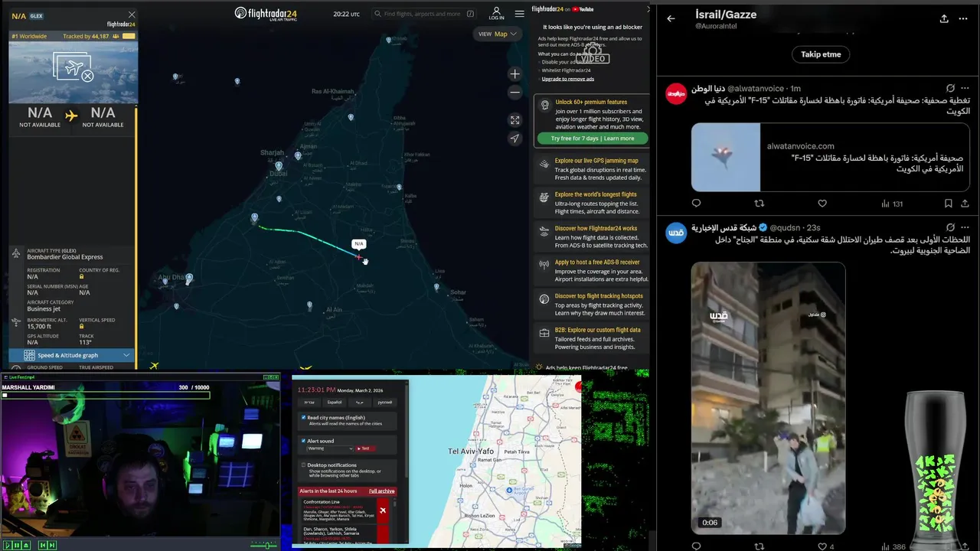The width and height of the screenshot is (980, 551).
Task: Zoom out on the flight map
Action: tap(514, 92)
